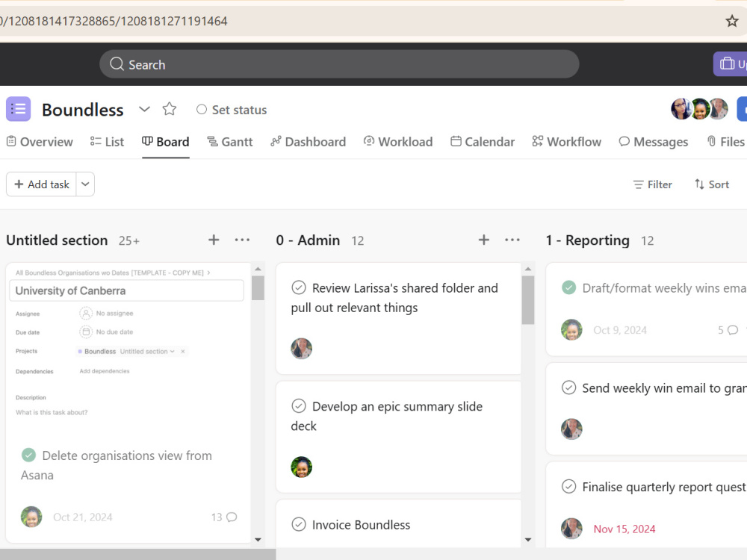Click the third project member avatar in header
747x560 pixels.
(719, 109)
